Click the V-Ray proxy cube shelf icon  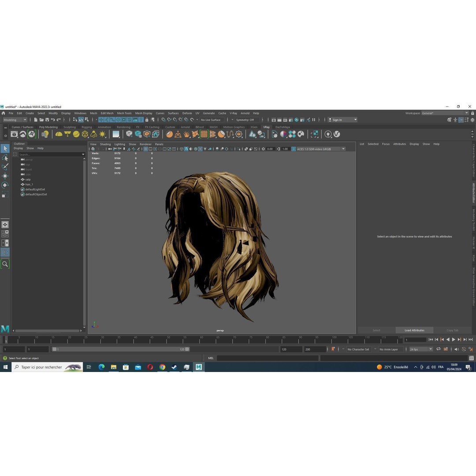[129, 134]
